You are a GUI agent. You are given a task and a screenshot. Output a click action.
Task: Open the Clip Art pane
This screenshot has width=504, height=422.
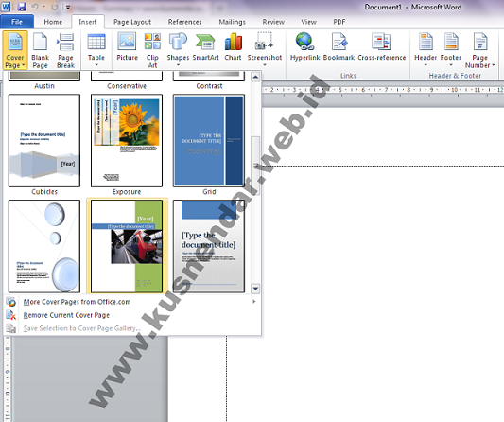click(152, 50)
